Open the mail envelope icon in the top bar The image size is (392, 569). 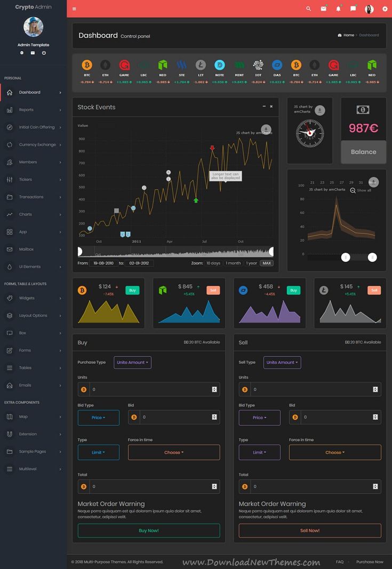click(x=323, y=9)
